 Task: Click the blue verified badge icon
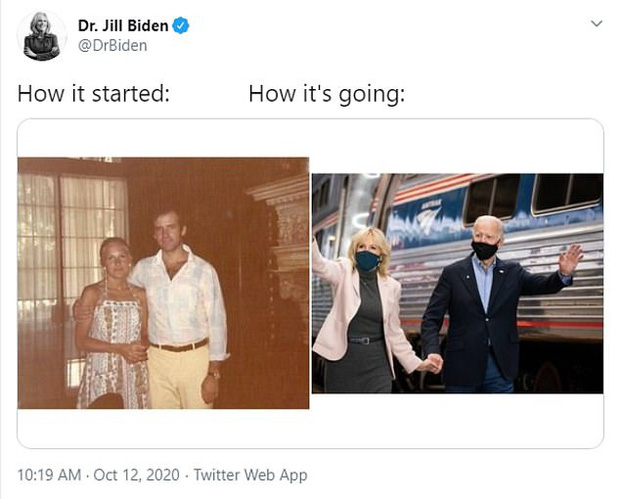[x=181, y=26]
